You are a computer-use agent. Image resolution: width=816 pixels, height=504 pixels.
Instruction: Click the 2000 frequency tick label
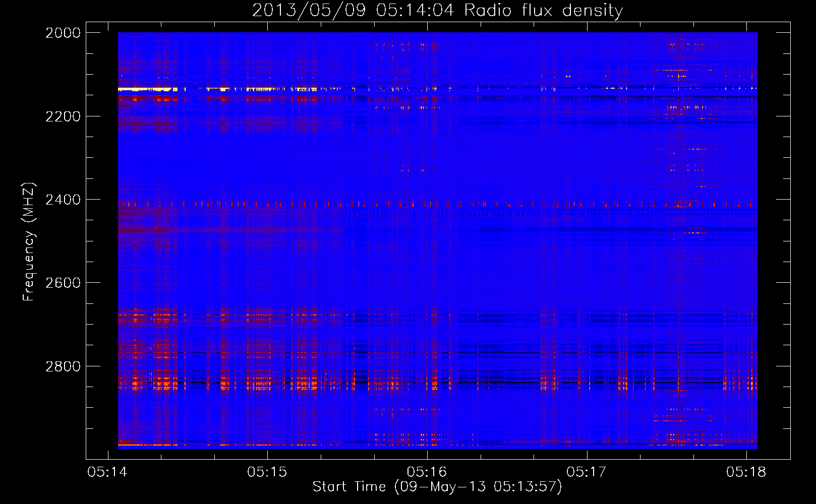point(63,33)
